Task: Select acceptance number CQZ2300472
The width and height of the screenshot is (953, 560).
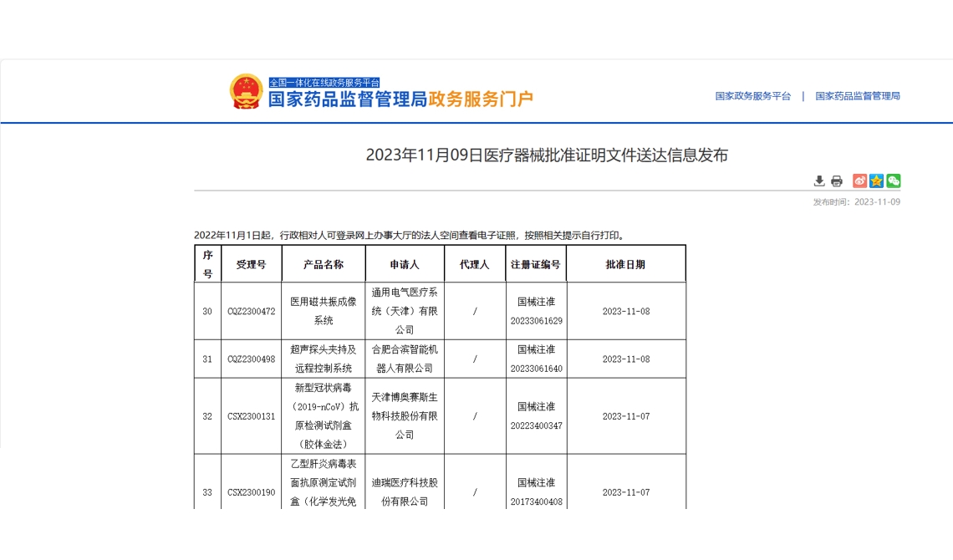Action: click(x=251, y=312)
